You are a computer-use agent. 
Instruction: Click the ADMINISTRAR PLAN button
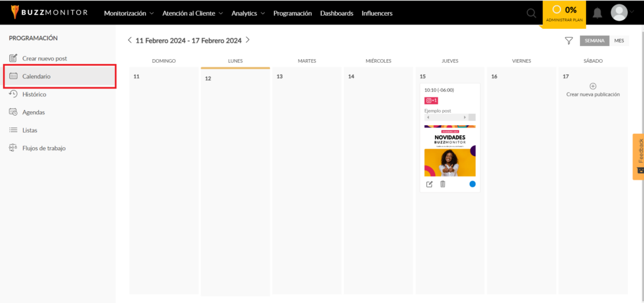pyautogui.click(x=564, y=14)
